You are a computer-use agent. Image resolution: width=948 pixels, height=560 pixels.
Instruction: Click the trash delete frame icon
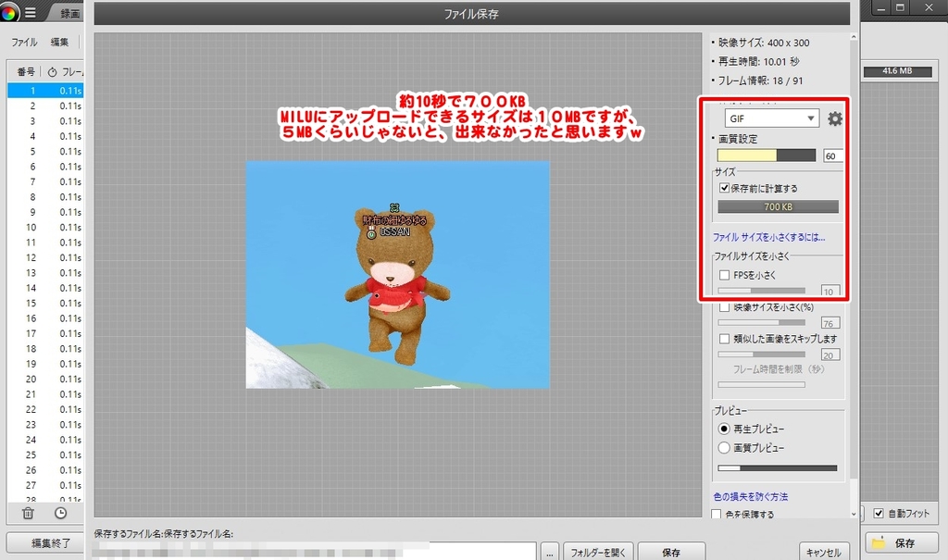point(28,513)
